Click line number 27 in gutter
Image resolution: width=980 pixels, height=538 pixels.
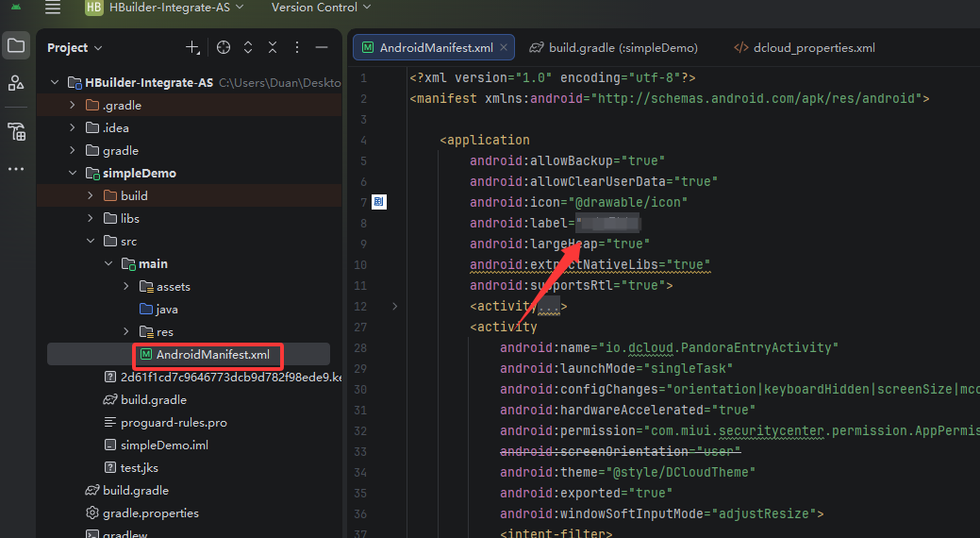click(x=360, y=328)
